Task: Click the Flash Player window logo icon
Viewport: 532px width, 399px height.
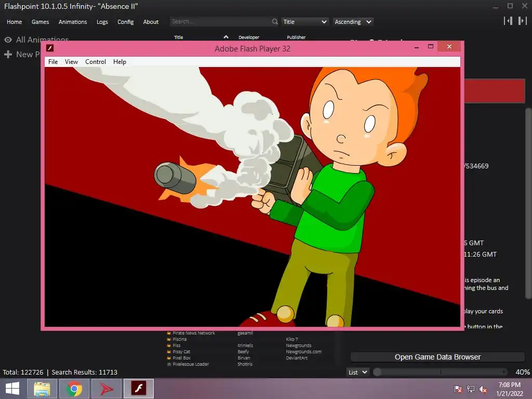Action: click(x=50, y=48)
